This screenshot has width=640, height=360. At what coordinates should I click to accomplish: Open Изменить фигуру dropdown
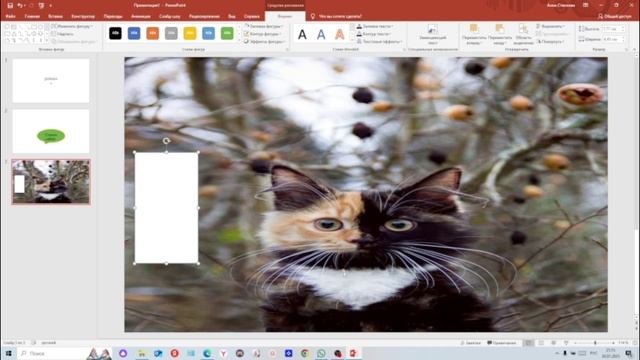tap(73, 26)
